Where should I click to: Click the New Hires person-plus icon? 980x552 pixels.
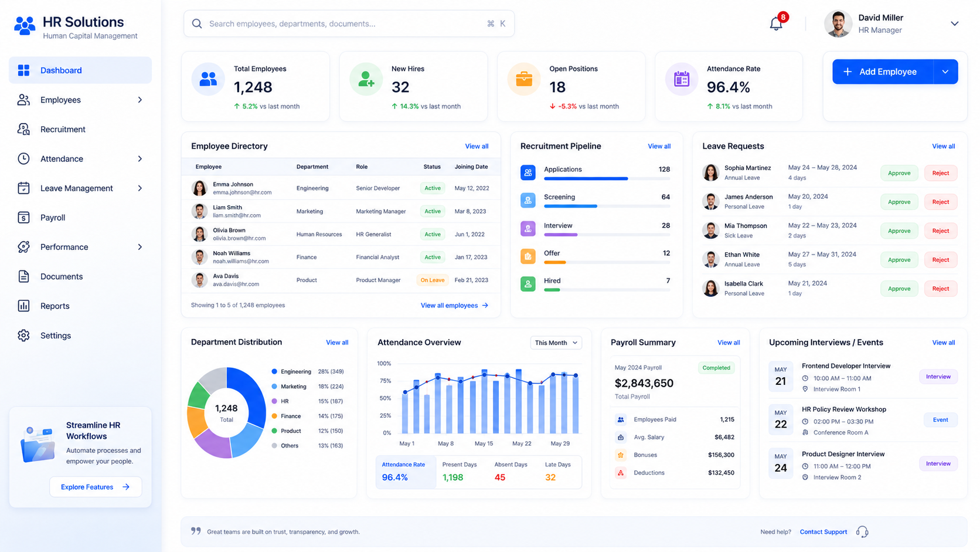pyautogui.click(x=366, y=79)
